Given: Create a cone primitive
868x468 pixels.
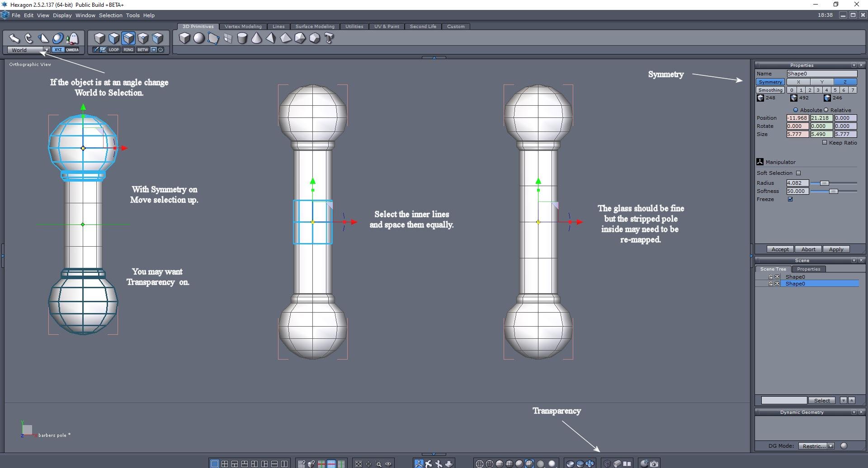Looking at the screenshot, I should (257, 38).
